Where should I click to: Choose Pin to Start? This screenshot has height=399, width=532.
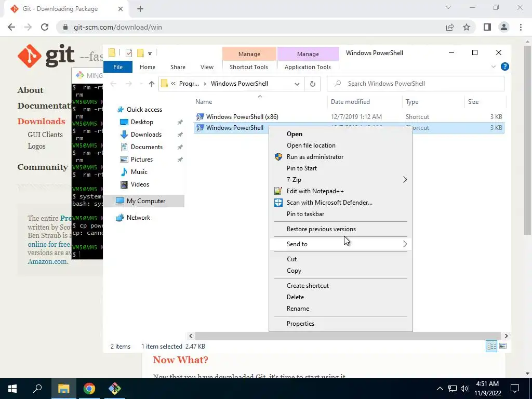pyautogui.click(x=302, y=168)
